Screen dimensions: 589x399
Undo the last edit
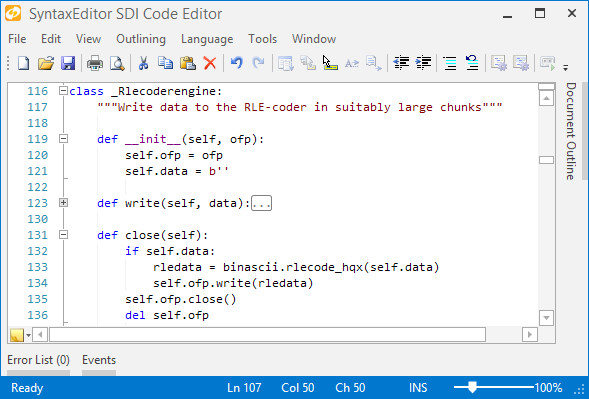[236, 62]
